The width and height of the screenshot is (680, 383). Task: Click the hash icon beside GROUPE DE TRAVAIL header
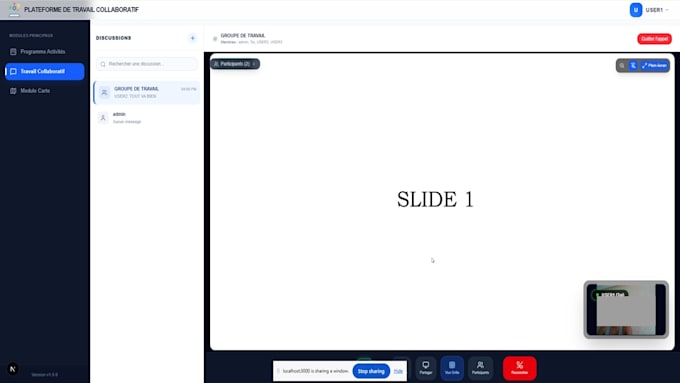(215, 39)
